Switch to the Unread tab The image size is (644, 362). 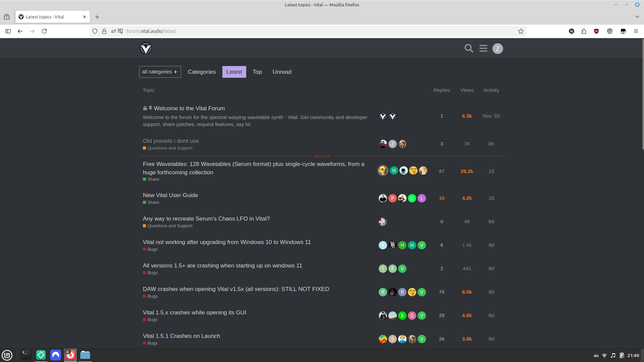(x=282, y=72)
